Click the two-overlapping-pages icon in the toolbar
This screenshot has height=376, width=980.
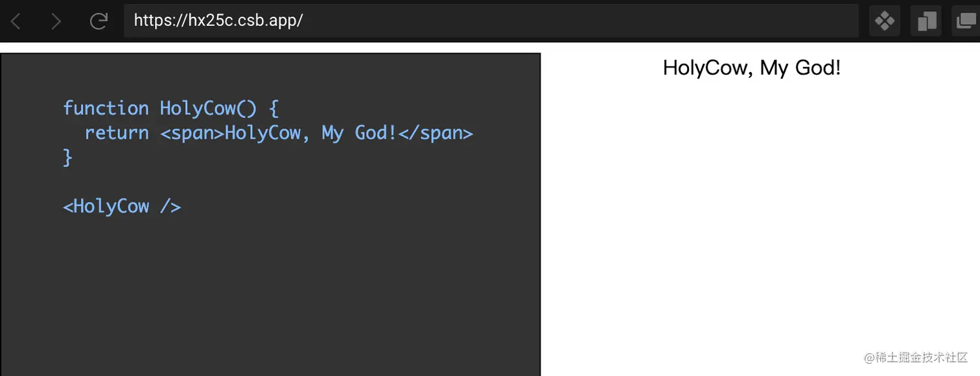tap(927, 21)
